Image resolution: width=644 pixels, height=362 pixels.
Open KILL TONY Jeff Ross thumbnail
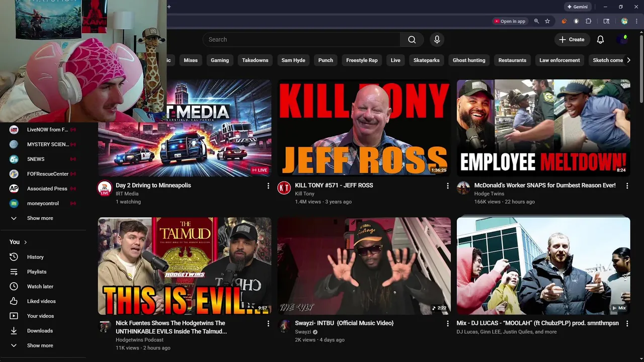tap(364, 128)
